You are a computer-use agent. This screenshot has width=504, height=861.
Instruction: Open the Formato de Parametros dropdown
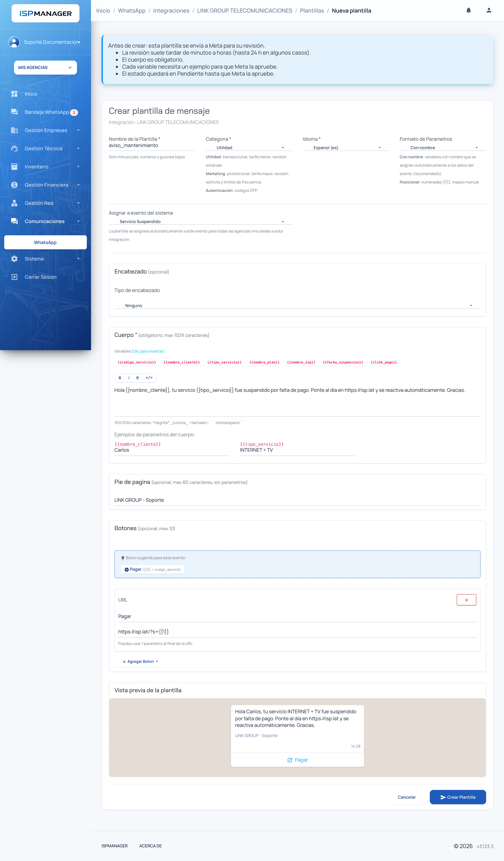pos(443,148)
